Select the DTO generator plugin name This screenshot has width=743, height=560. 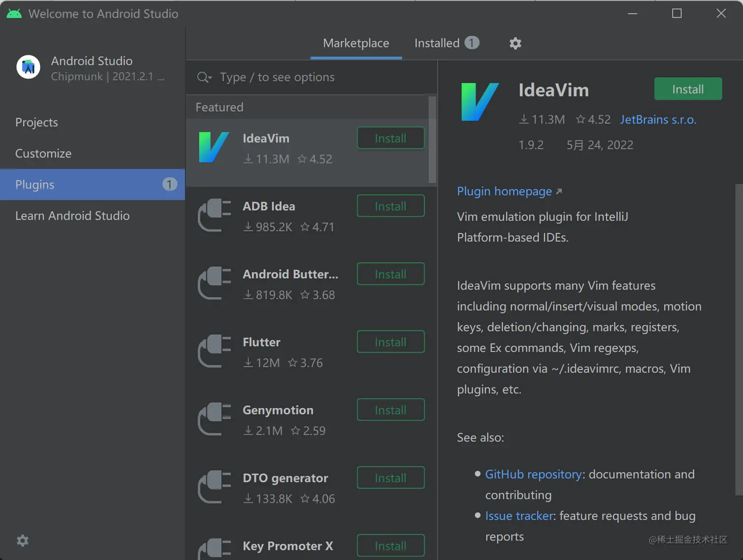click(286, 478)
